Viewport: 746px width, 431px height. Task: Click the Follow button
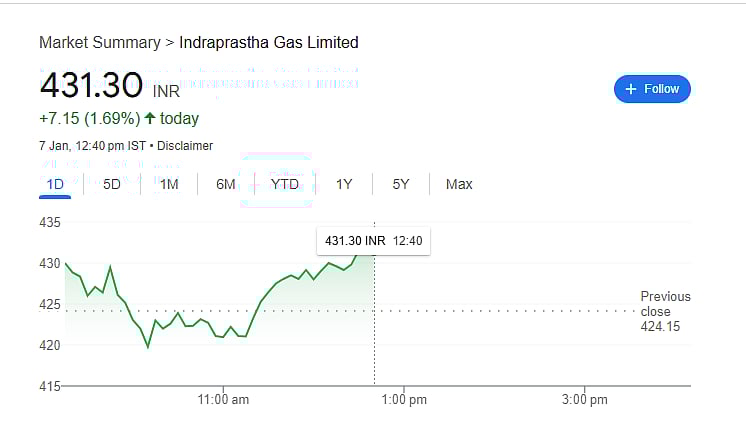652,89
